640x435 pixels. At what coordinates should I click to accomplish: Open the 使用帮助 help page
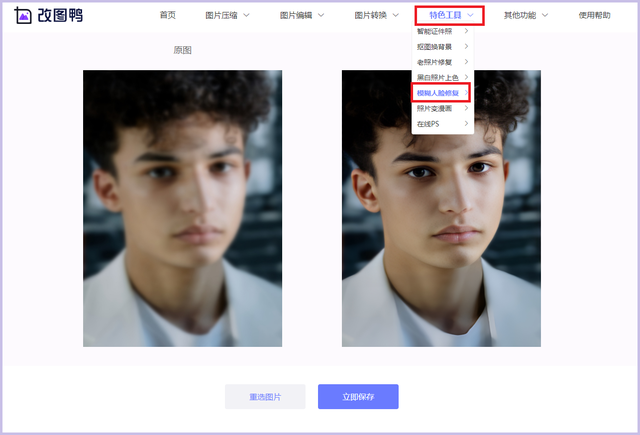[x=594, y=15]
